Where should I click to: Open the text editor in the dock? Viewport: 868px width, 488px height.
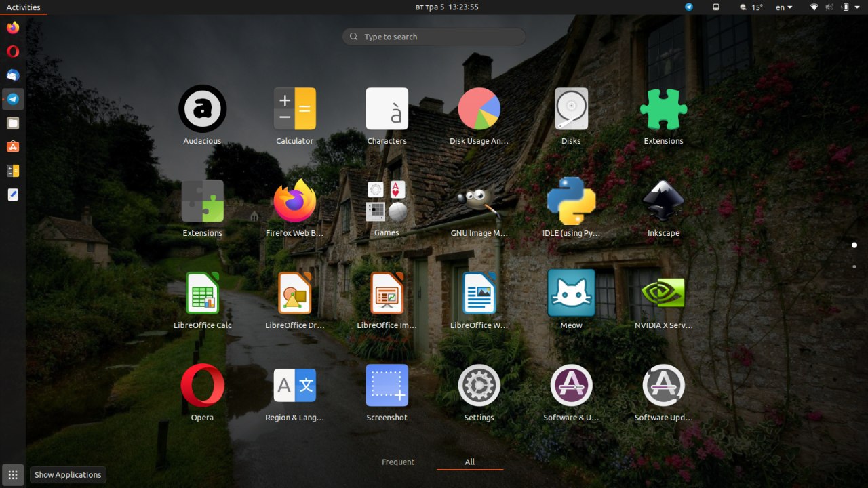point(13,195)
